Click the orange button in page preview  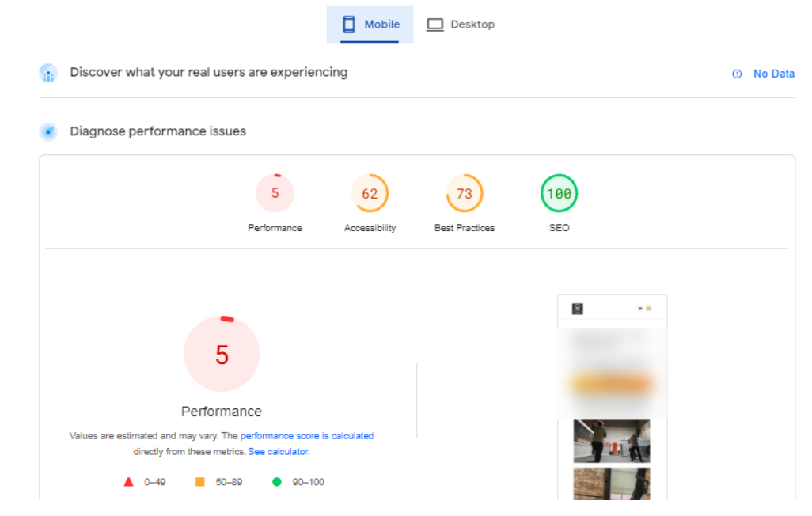coord(612,385)
